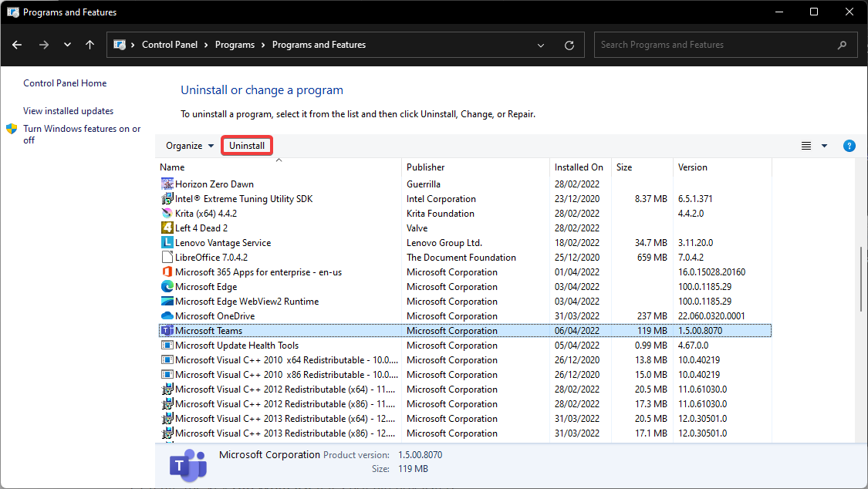The width and height of the screenshot is (868, 489).
Task: Click the change your view icon
Action: (806, 145)
